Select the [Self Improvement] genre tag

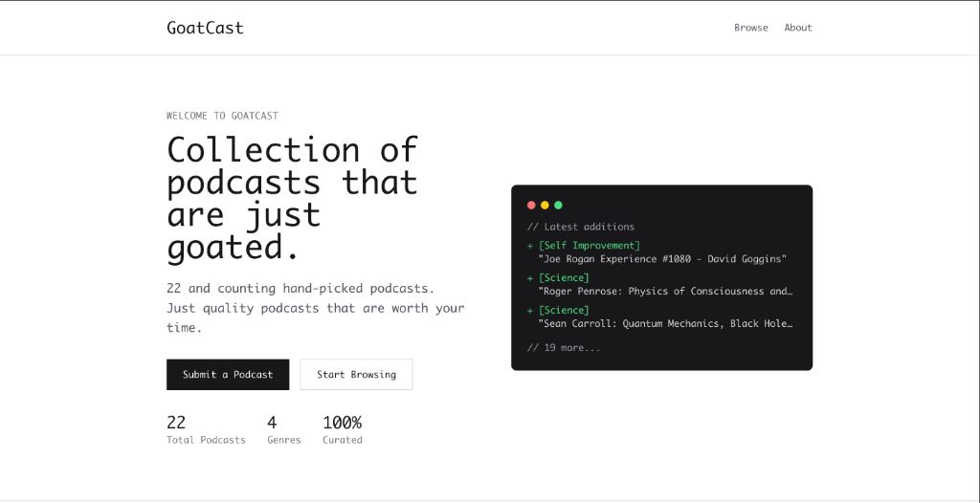click(590, 246)
